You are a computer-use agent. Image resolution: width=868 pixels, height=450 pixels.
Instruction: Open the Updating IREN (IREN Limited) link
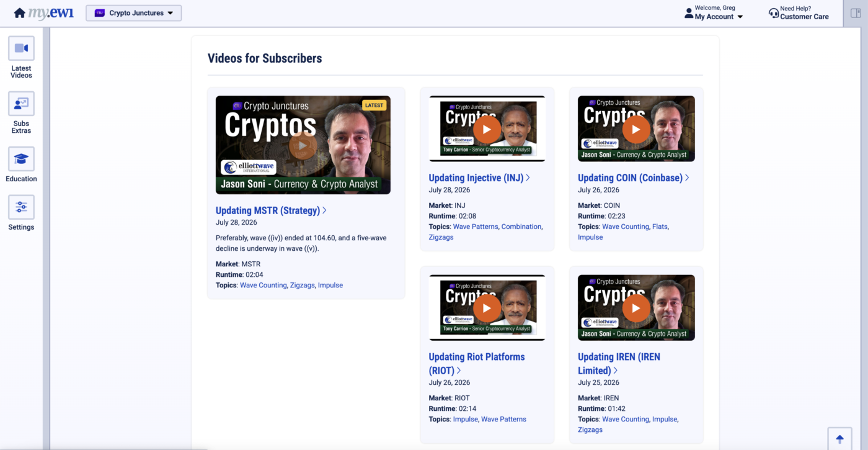coord(619,364)
